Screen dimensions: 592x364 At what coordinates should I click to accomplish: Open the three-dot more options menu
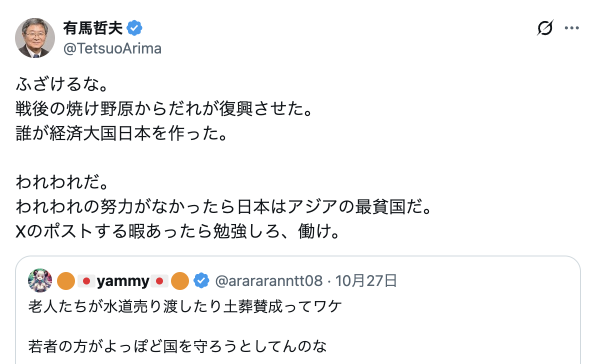(571, 28)
